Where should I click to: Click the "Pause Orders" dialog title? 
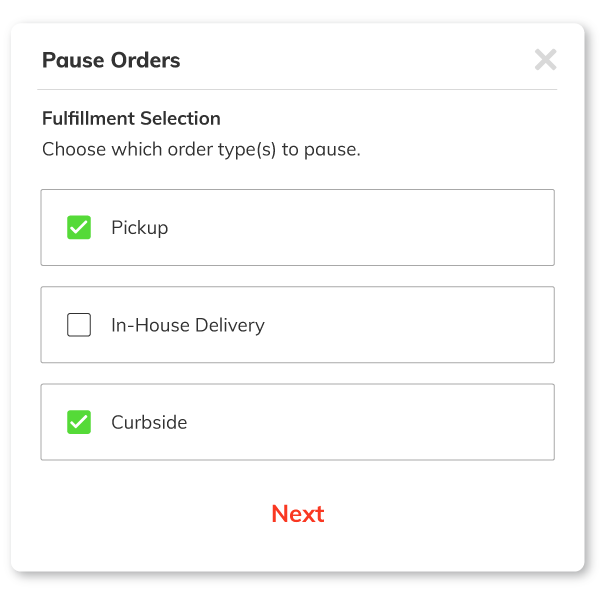111,60
